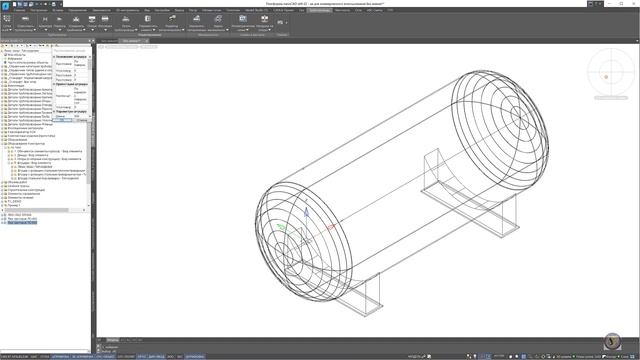Collapse the Положение штуцера properties section
This screenshot has height=360, width=640.
tap(54, 57)
